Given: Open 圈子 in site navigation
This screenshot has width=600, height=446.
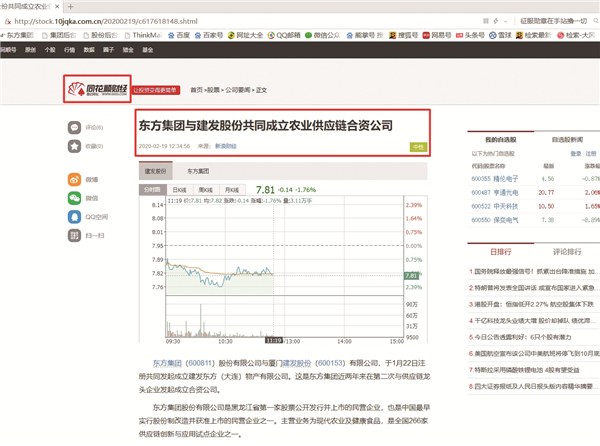Looking at the screenshot, I should coord(108,50).
